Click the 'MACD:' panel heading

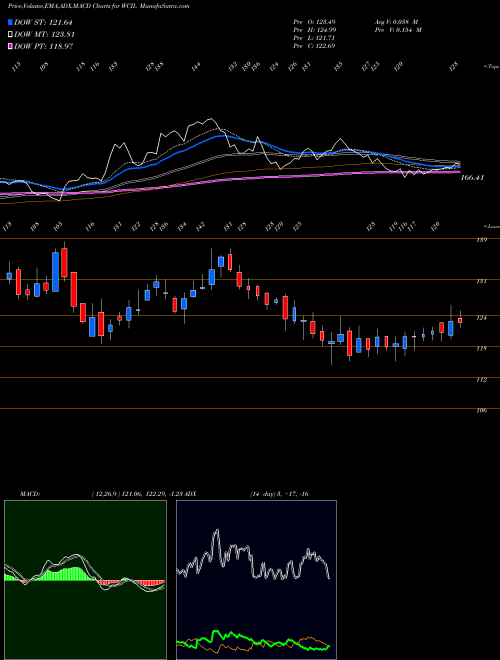tap(30, 494)
